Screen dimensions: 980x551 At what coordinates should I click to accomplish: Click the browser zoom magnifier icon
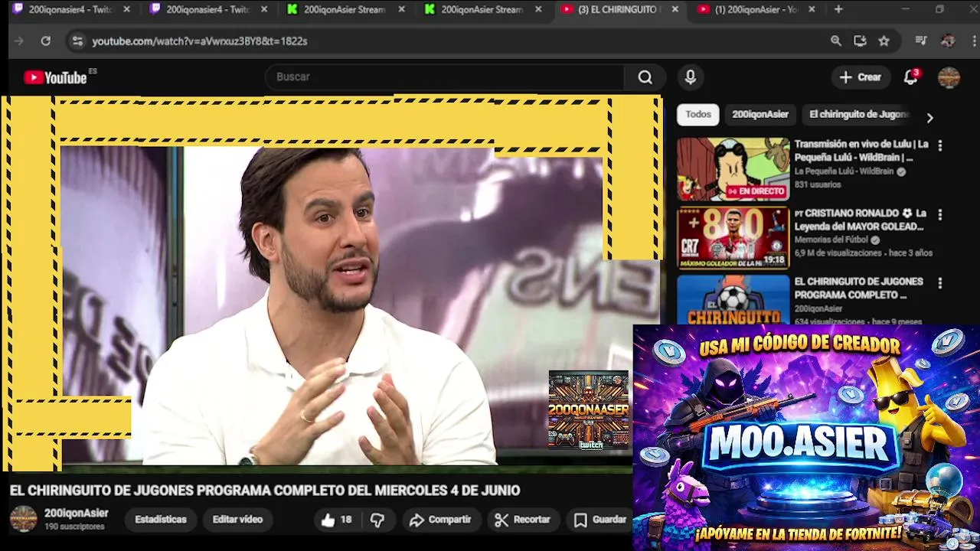coord(836,41)
